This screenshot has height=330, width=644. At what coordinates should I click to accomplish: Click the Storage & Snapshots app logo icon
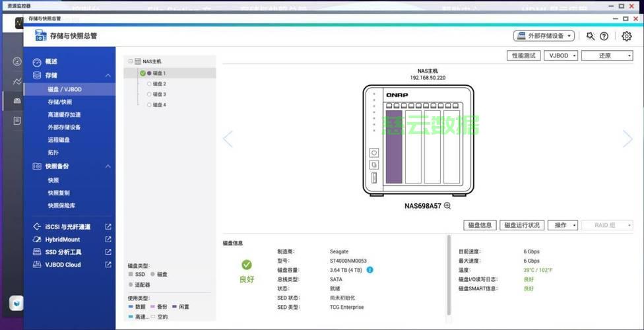[41, 36]
